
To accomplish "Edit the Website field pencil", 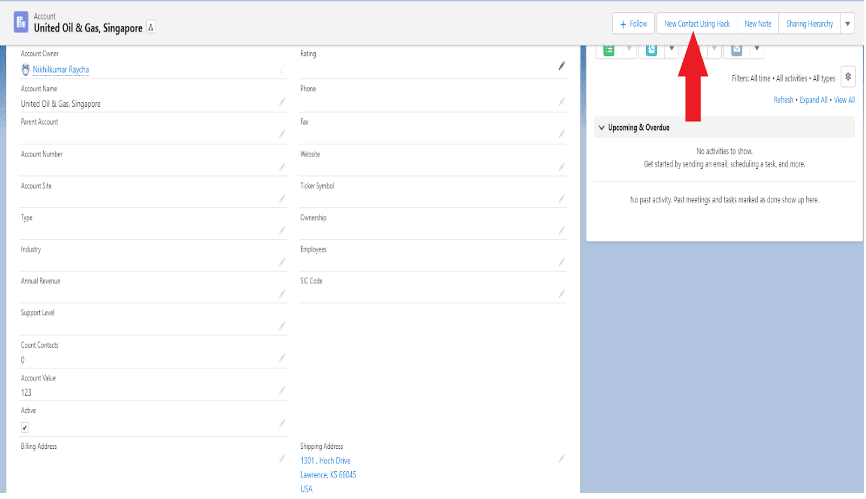I will pos(561,167).
